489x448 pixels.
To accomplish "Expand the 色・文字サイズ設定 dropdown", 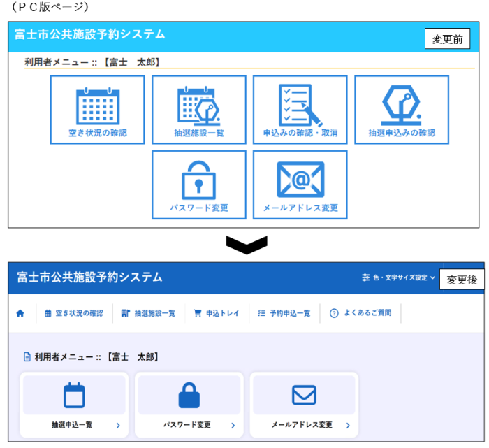I will 398,277.
